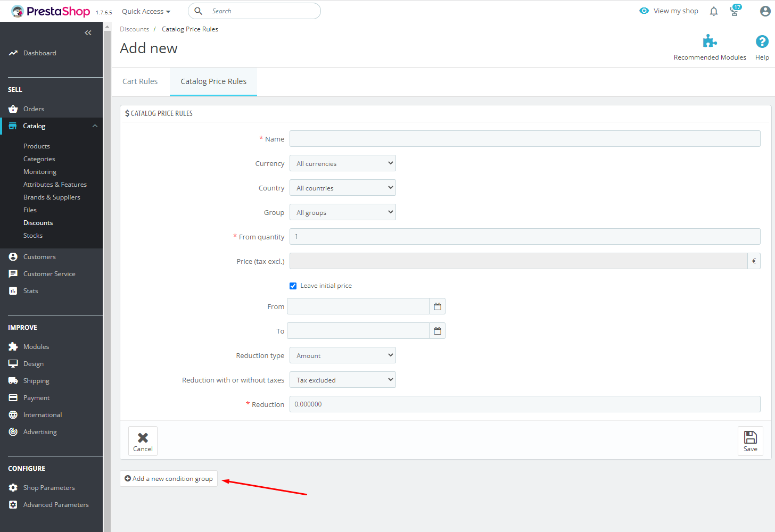Open Files in the Catalog submenu

(30, 210)
